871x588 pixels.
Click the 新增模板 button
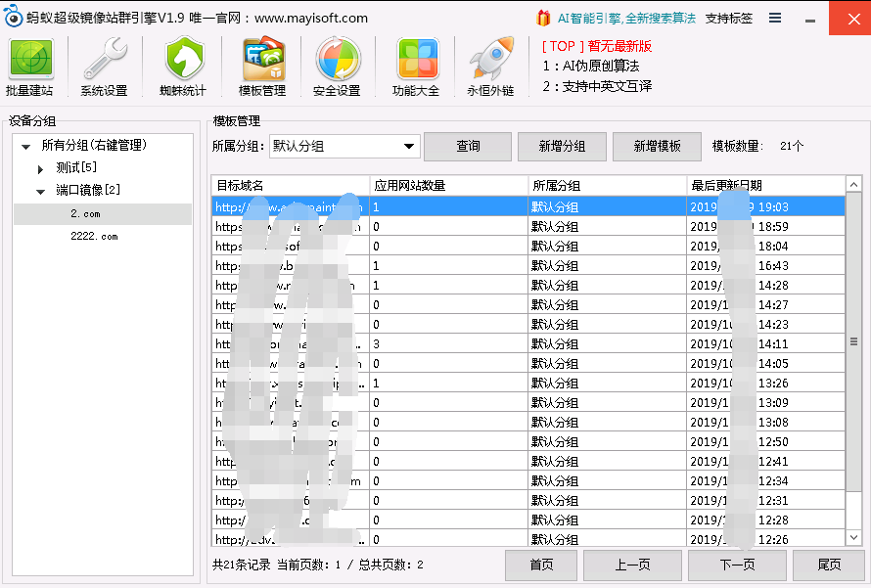[x=657, y=147]
